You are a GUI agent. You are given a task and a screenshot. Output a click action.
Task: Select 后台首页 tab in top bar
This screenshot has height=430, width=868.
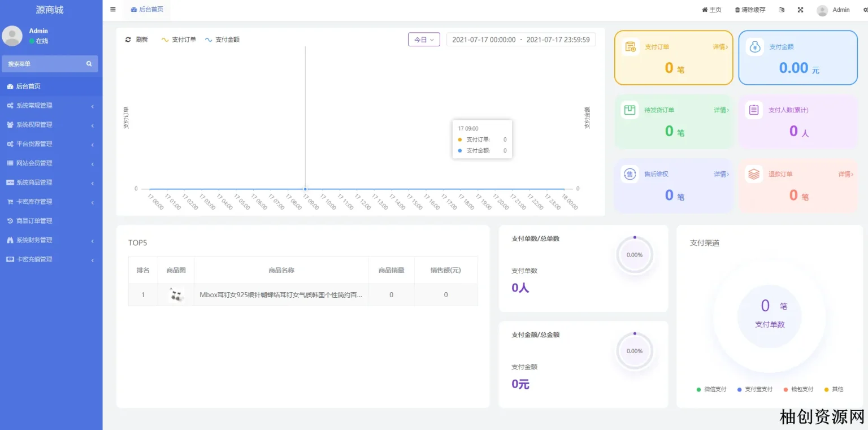(x=147, y=10)
